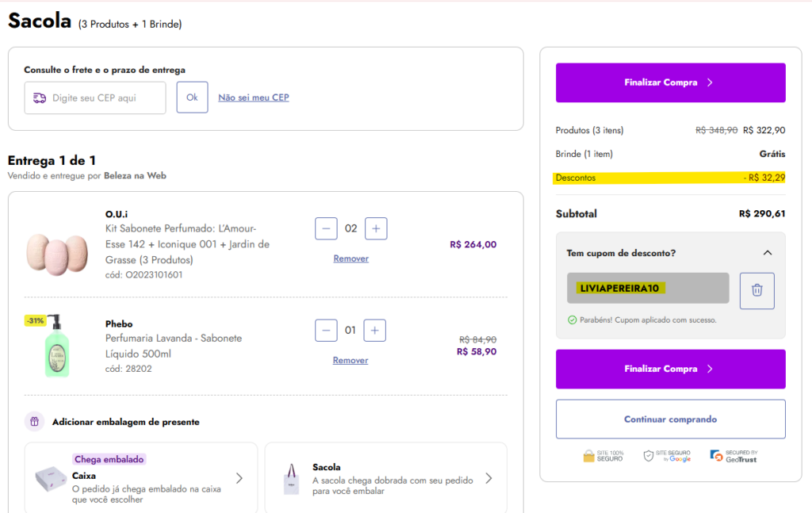
Task: Remove the O.U.i soap kit
Action: pyautogui.click(x=350, y=258)
